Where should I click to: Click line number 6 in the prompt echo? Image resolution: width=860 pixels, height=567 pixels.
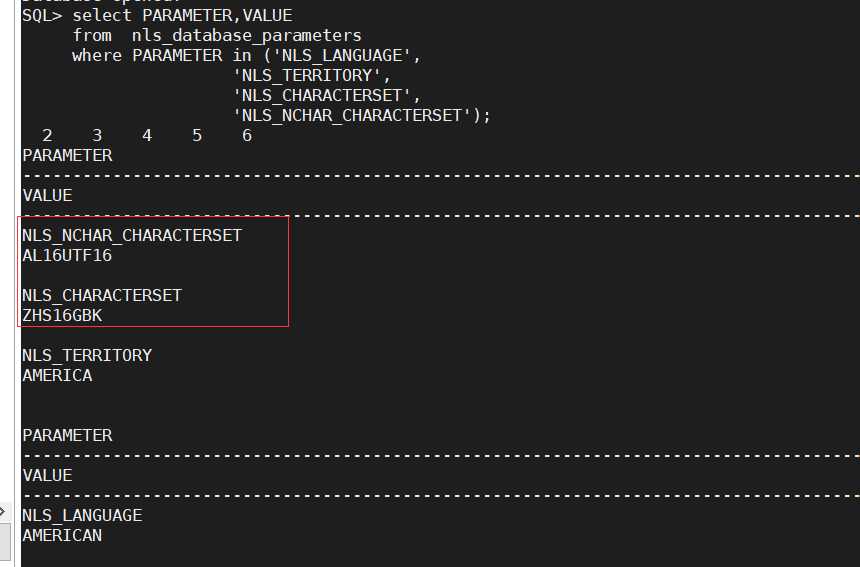[247, 135]
